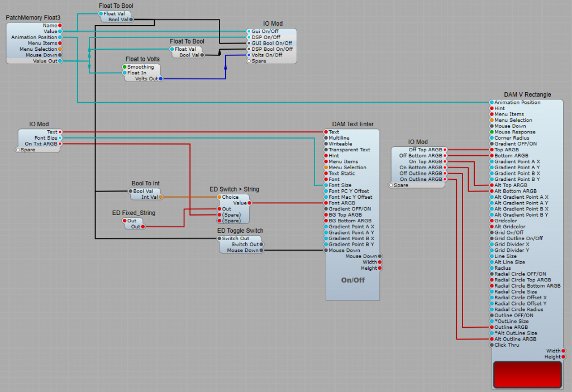572x392 pixels.
Task: Click the Click Thru connector on DAM V Rectangle
Action: [492, 345]
